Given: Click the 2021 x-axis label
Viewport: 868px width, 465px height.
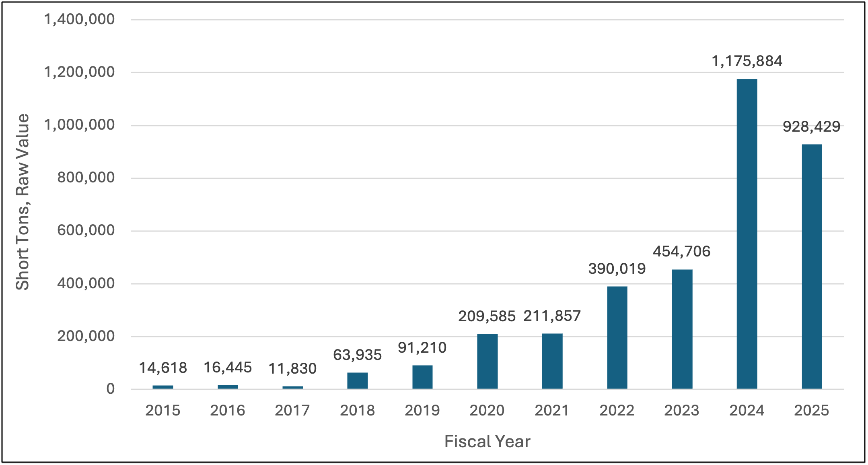Looking at the screenshot, I should [552, 411].
